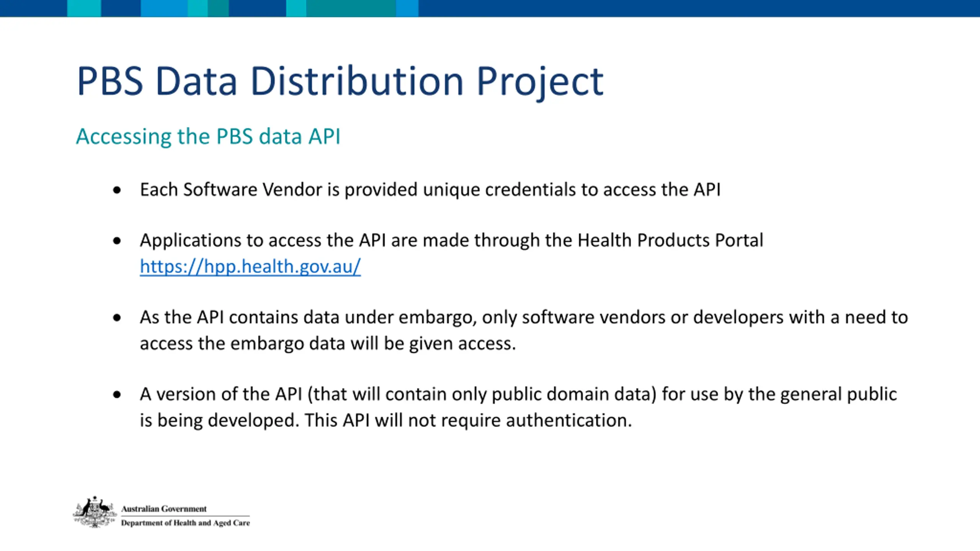Click the 'PBS Data Distribution Project' title
This screenshot has width=980, height=551.
(340, 81)
